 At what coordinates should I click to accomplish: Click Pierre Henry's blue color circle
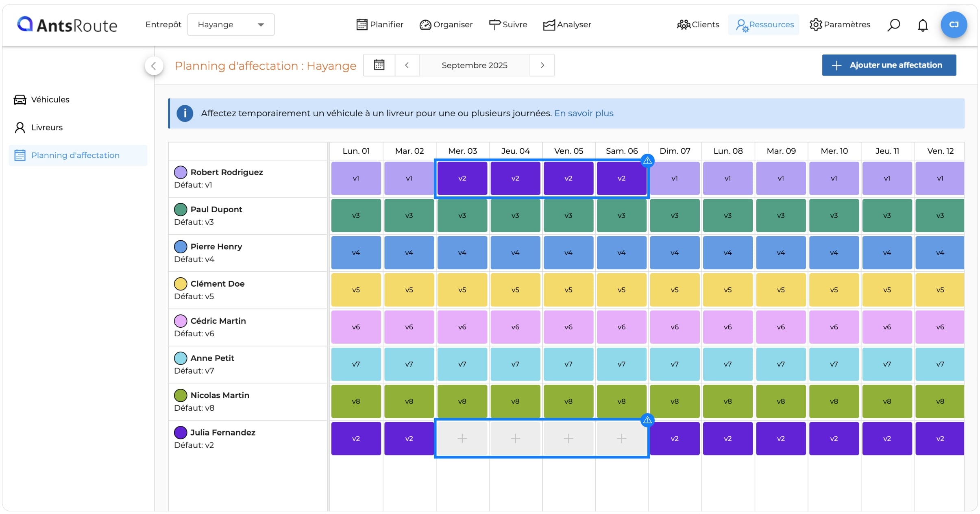point(181,247)
